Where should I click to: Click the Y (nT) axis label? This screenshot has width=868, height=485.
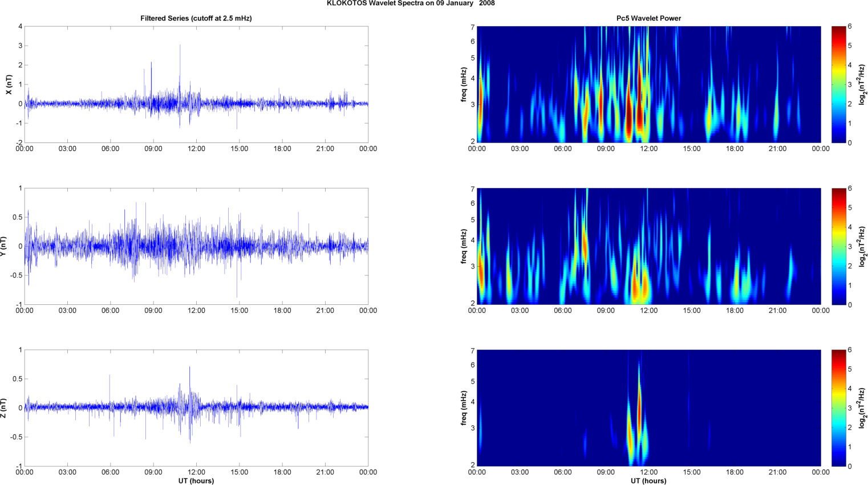(4, 246)
